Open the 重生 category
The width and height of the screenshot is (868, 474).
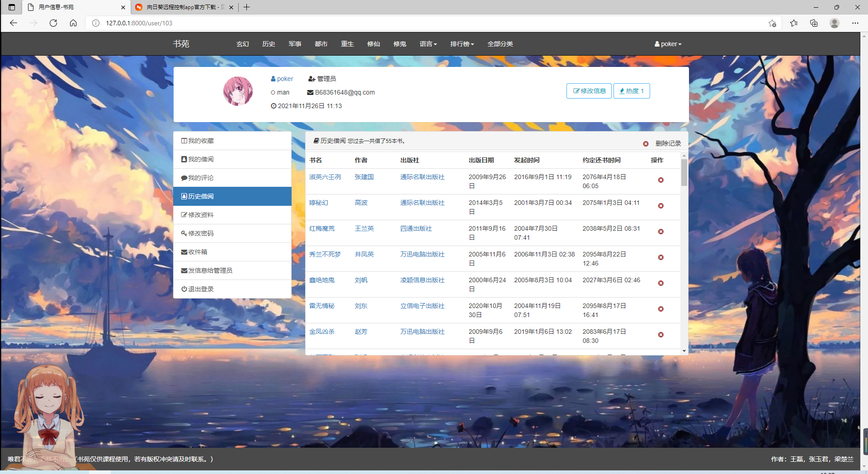click(347, 44)
